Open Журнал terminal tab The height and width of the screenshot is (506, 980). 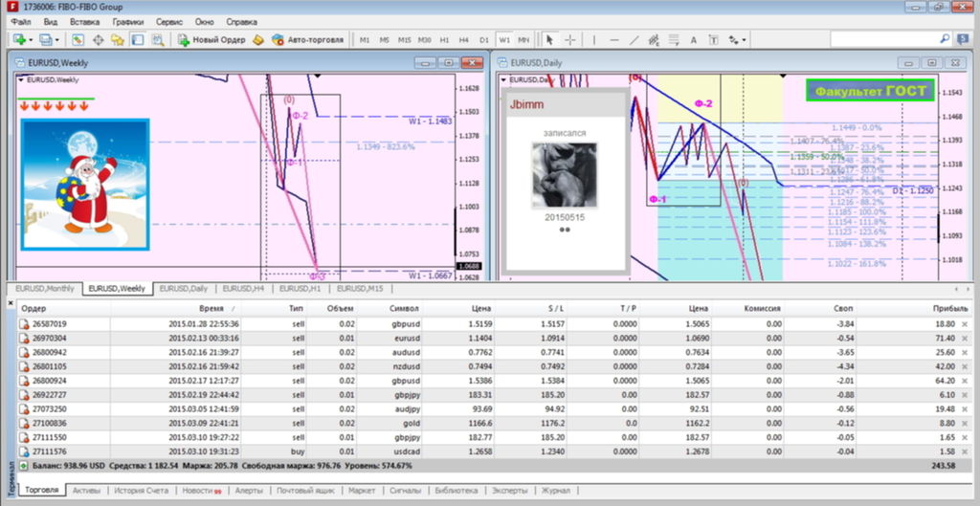pos(555,491)
